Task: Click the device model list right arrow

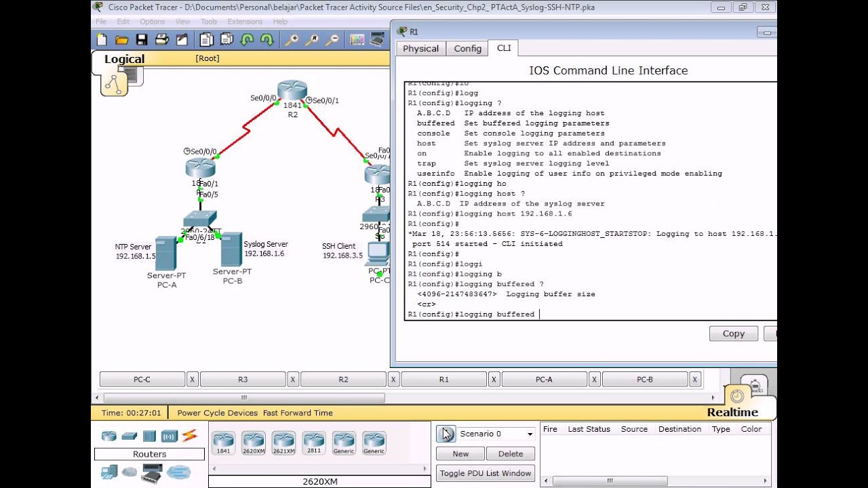Action: click(x=427, y=468)
